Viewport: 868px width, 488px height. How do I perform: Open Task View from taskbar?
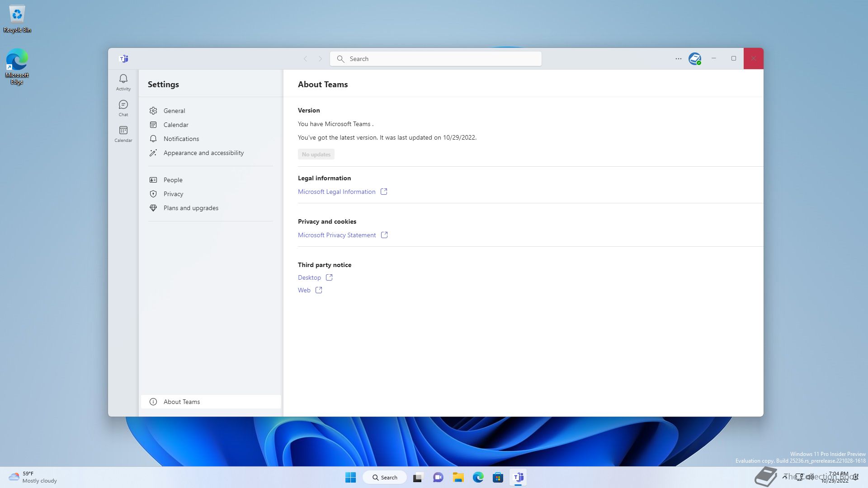click(418, 477)
